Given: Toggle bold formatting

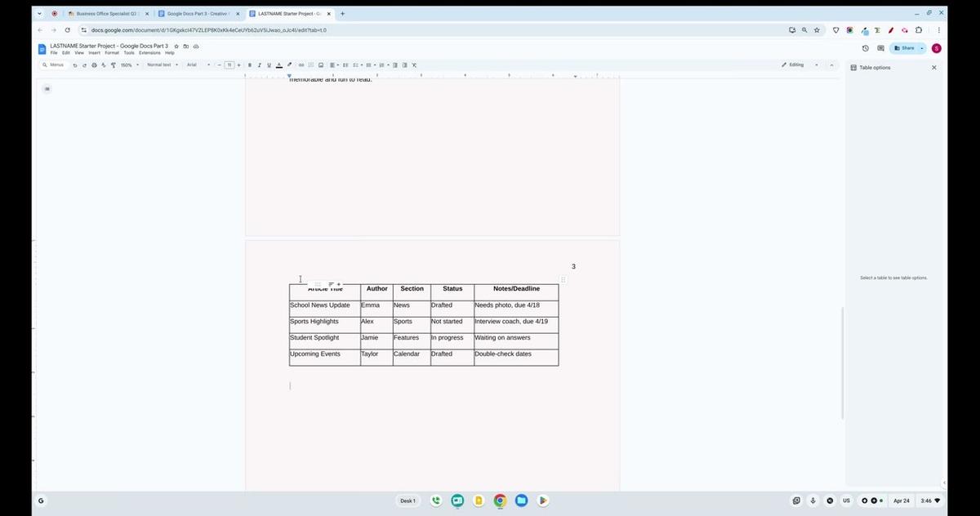Looking at the screenshot, I should (250, 64).
